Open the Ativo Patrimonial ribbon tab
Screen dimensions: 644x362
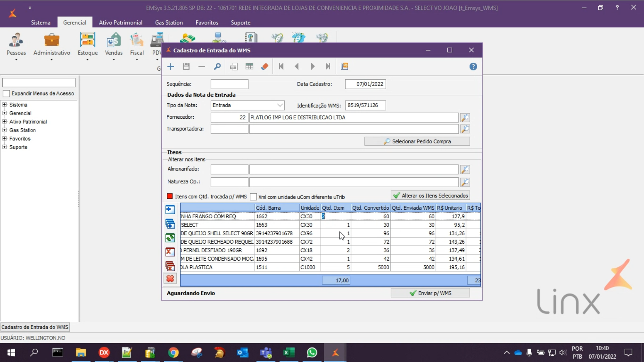pos(120,22)
